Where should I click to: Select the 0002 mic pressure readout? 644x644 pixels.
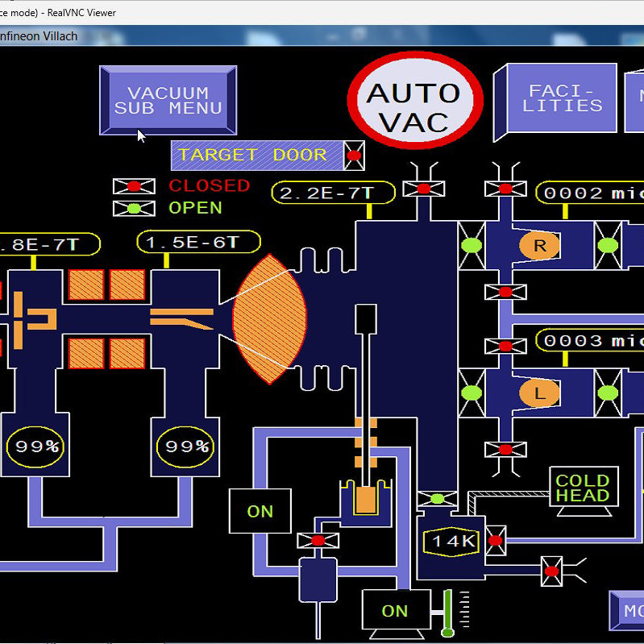[590, 192]
